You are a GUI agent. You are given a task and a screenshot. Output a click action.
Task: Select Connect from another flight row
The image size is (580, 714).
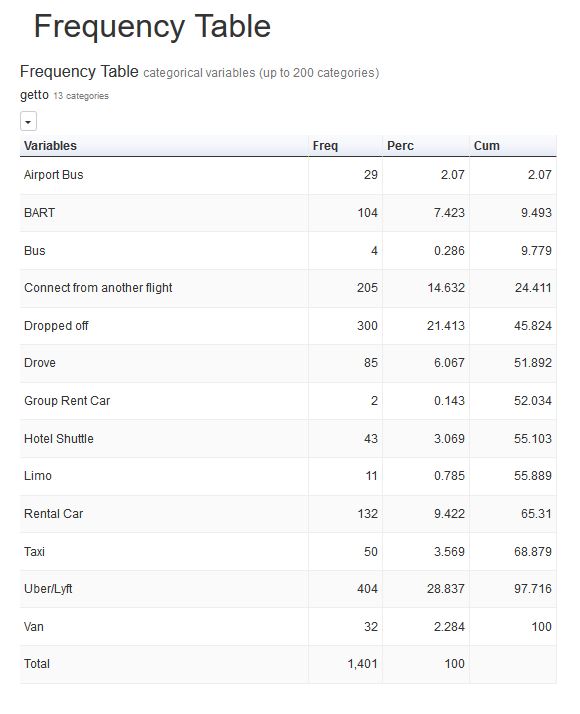coord(288,288)
